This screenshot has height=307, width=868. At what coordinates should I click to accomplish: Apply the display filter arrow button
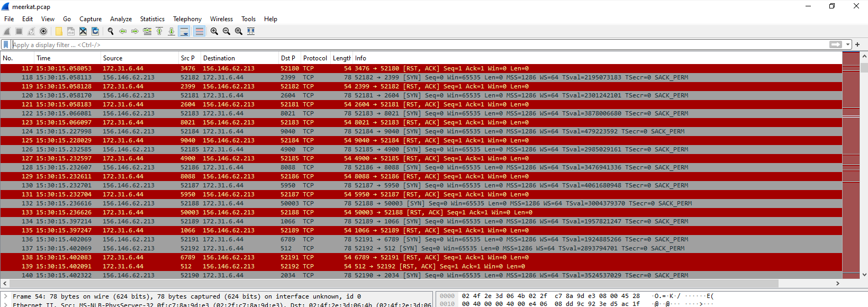click(836, 44)
